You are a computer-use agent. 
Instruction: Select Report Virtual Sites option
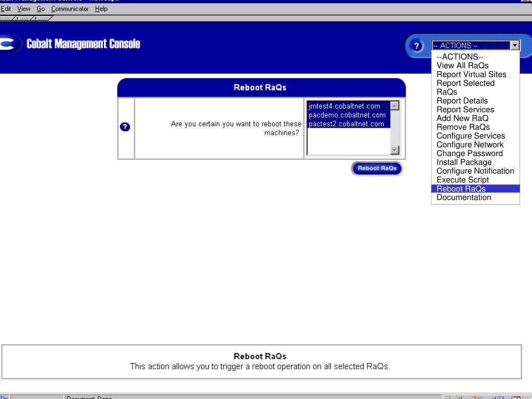[x=475, y=74]
